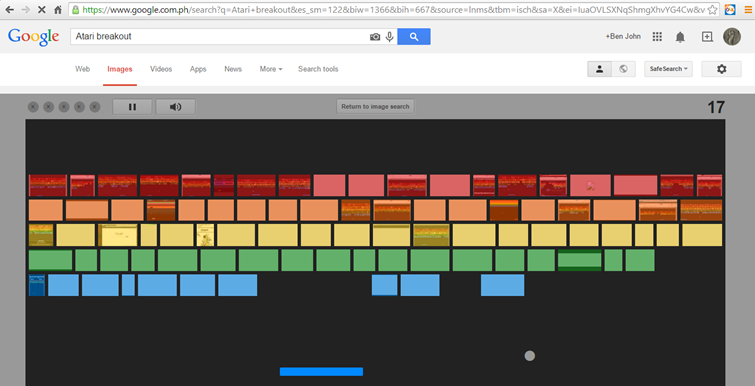
Task: Search by image with the camera icon
Action: [x=375, y=37]
